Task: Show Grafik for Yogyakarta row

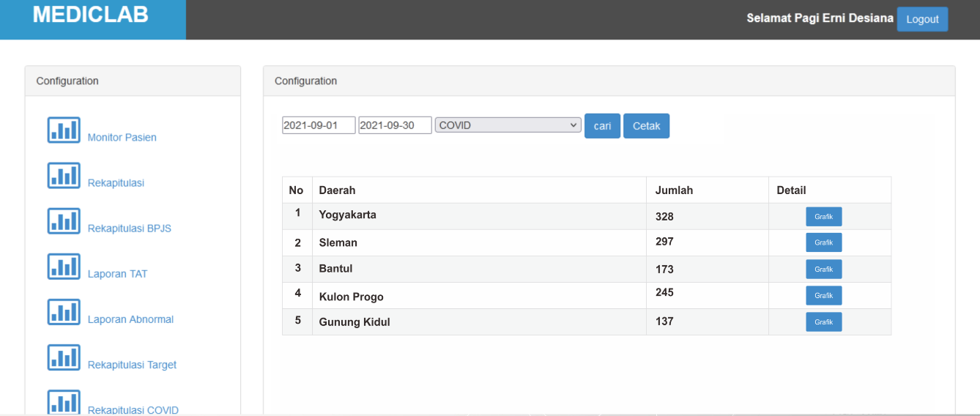Action: click(823, 217)
